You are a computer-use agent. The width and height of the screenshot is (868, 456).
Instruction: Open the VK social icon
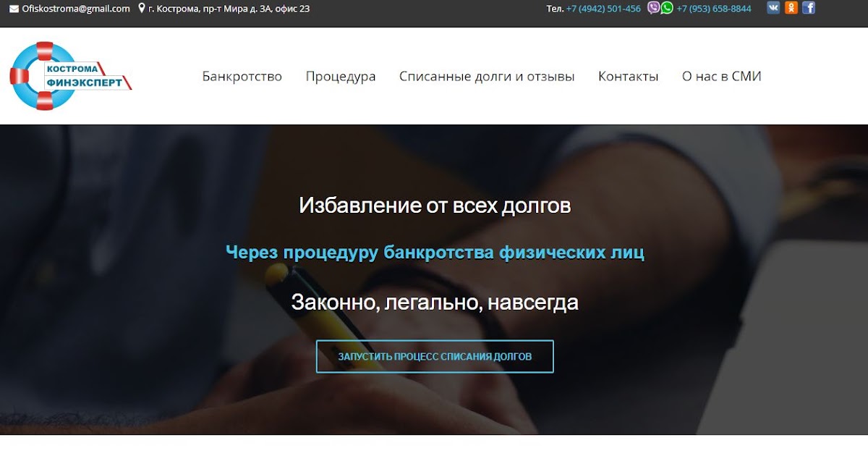[773, 7]
